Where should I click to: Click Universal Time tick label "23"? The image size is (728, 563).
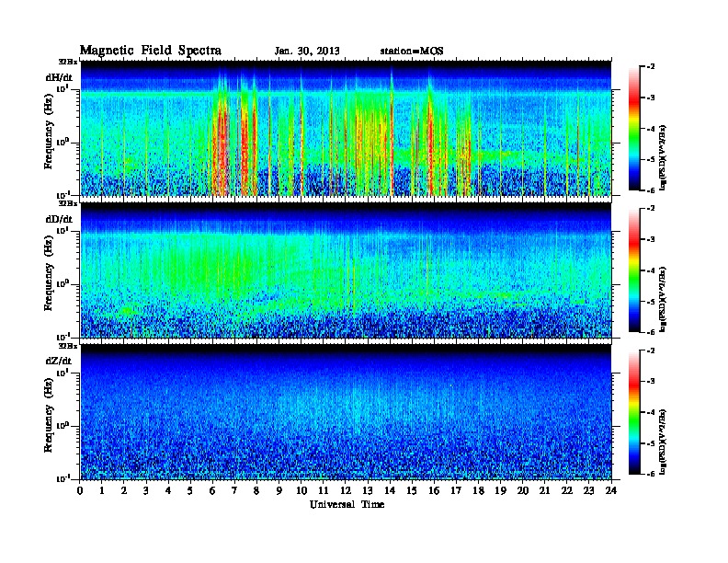coord(588,491)
